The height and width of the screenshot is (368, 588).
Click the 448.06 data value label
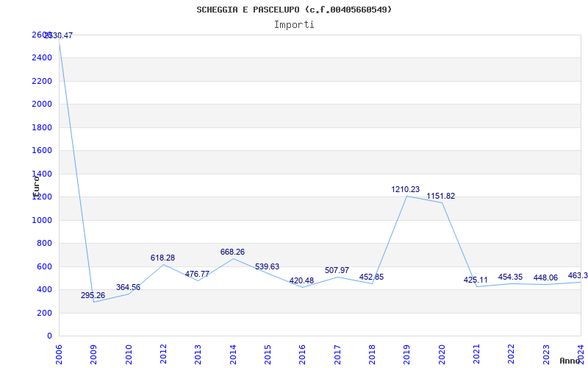[x=545, y=278]
